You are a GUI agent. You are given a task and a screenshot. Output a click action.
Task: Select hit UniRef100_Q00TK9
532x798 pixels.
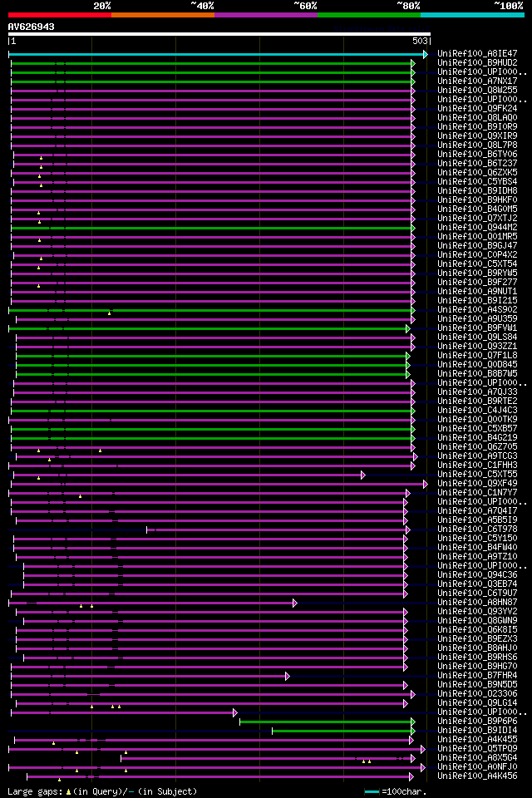point(477,420)
